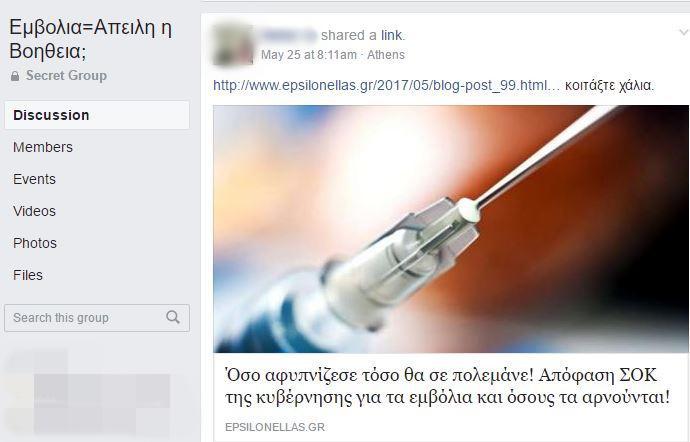Image resolution: width=690 pixels, height=442 pixels.
Task: Click the poster's profile picture
Action: 233,45
